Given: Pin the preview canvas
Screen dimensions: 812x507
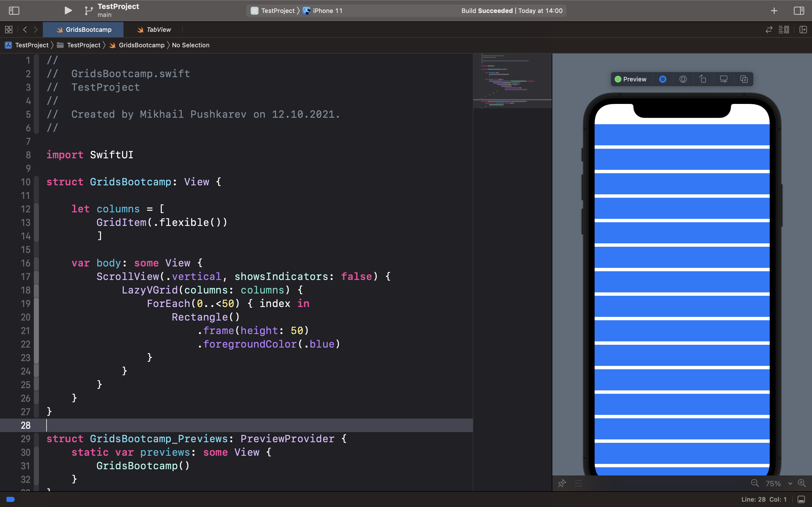Looking at the screenshot, I should tap(562, 483).
